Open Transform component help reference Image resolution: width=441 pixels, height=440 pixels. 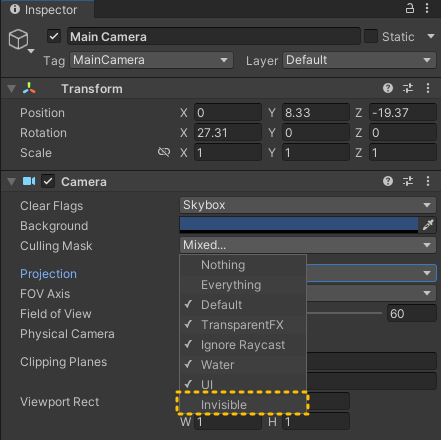coord(388,88)
